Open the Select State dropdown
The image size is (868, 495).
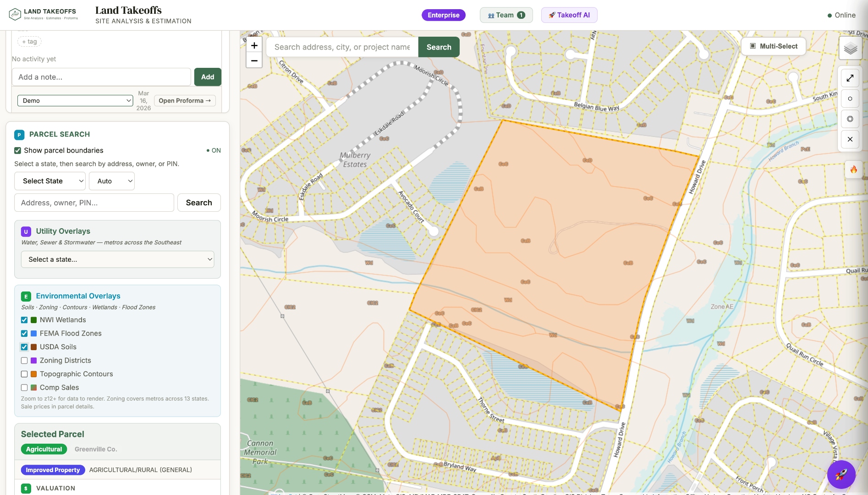(49, 181)
